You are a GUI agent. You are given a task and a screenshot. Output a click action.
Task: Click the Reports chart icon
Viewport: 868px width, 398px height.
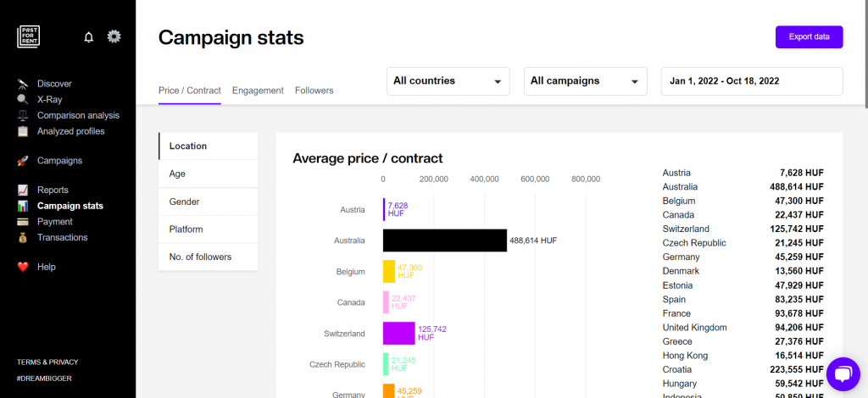click(23, 191)
